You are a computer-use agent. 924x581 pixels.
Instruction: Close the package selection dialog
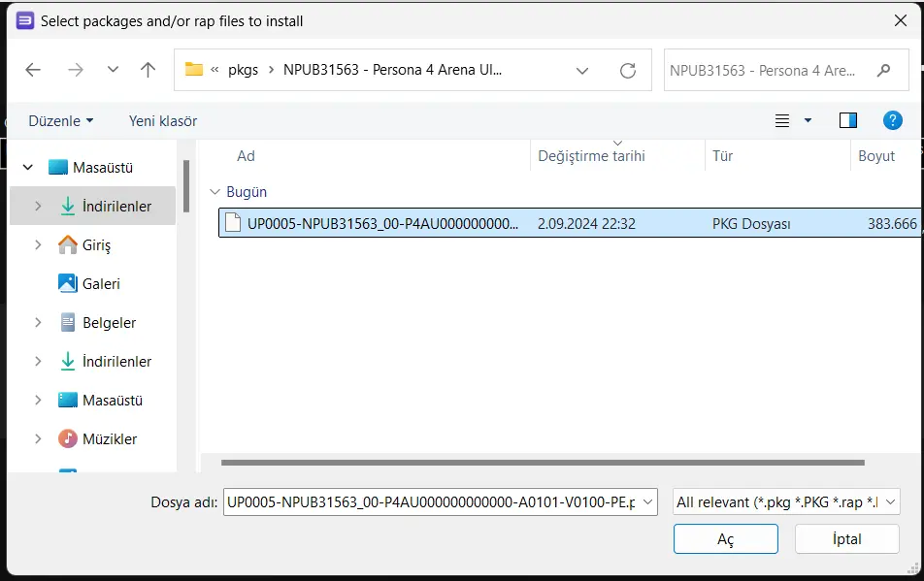[x=901, y=20]
